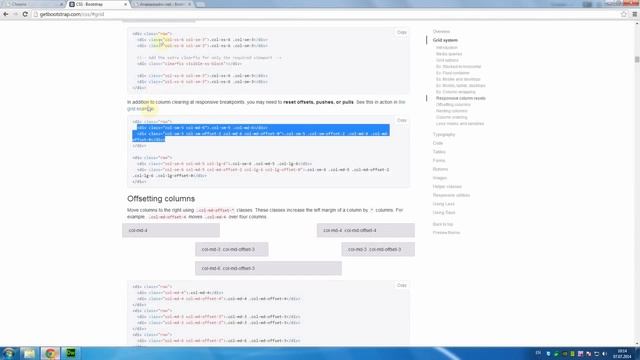Jump to Less mixins and variables
Image resolution: width=640 pixels, height=360 pixels.
[x=460, y=124]
